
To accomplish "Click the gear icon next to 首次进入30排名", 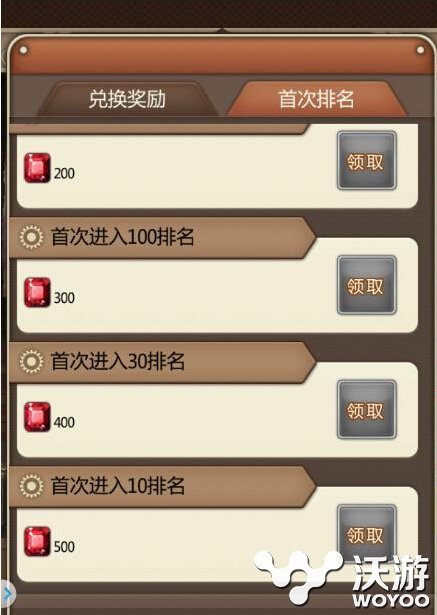I will [x=31, y=361].
